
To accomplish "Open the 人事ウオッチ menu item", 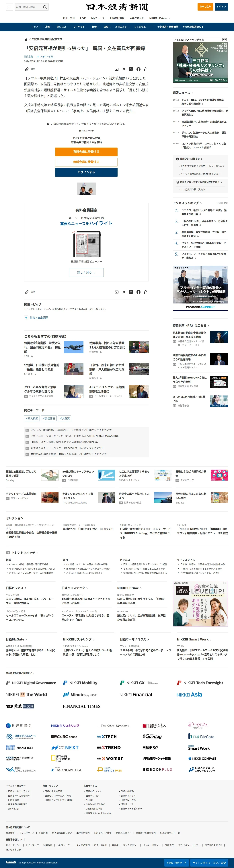I will pos(136,18).
